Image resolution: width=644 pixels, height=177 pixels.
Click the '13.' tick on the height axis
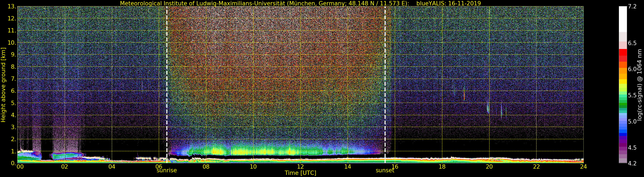(x=12, y=6)
